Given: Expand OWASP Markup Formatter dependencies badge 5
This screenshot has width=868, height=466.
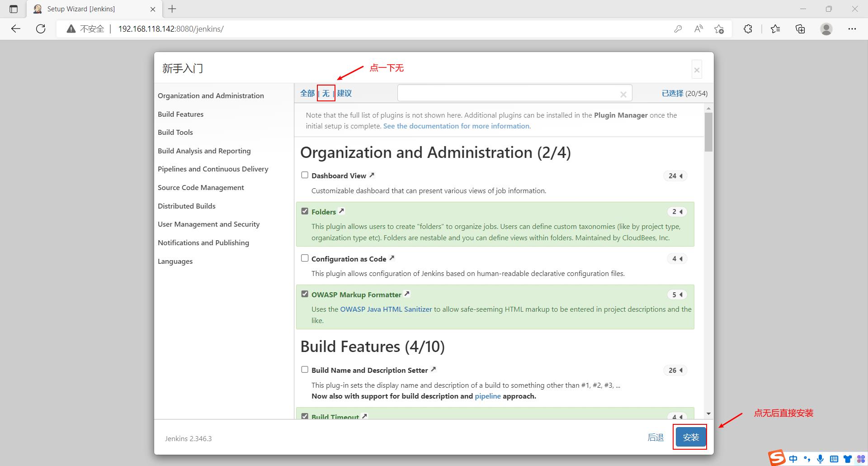Looking at the screenshot, I should click(677, 295).
